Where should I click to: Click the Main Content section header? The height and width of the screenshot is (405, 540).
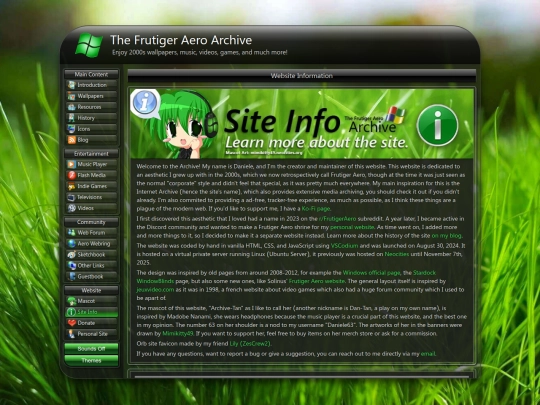click(91, 74)
